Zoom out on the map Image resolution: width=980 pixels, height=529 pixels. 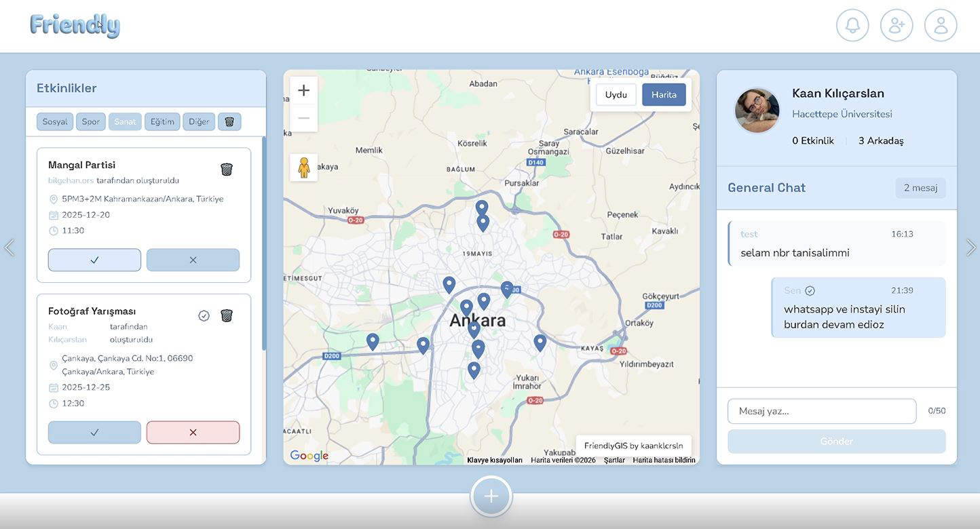[303, 118]
